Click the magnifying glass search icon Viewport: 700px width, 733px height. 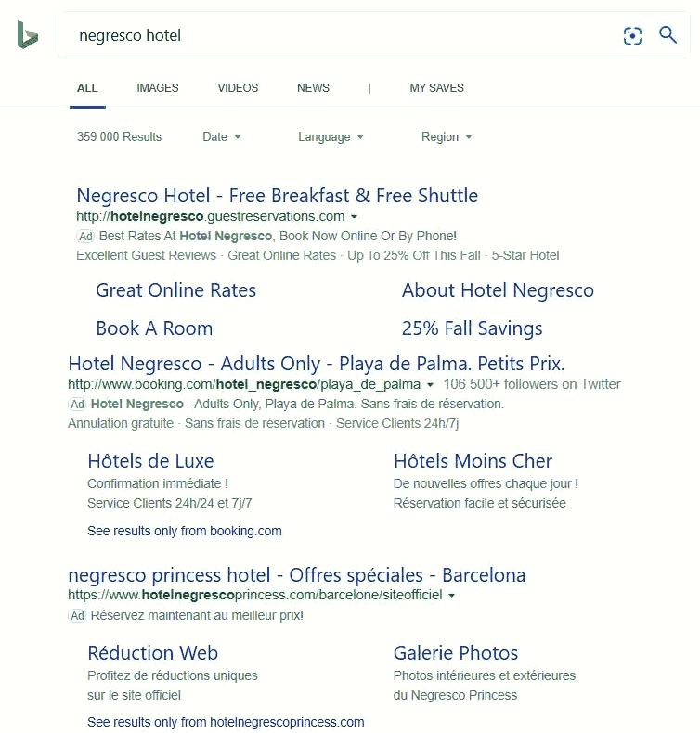tap(668, 35)
